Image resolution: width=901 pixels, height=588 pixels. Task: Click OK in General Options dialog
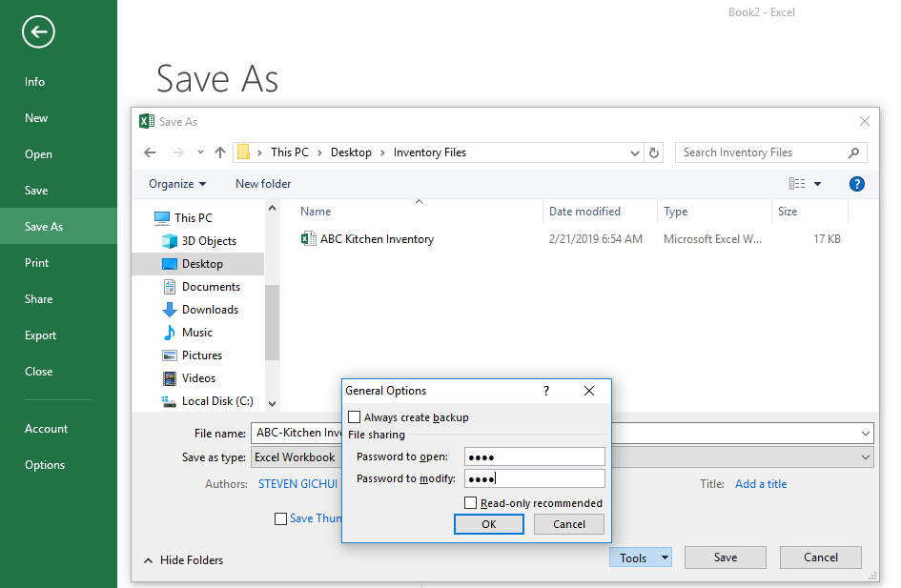click(488, 524)
